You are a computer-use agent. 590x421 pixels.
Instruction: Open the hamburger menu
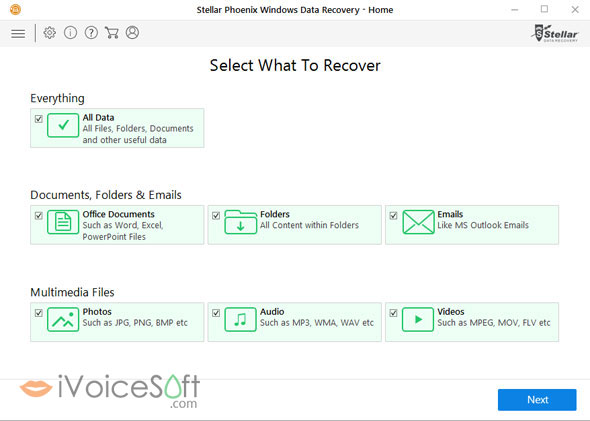[18, 33]
